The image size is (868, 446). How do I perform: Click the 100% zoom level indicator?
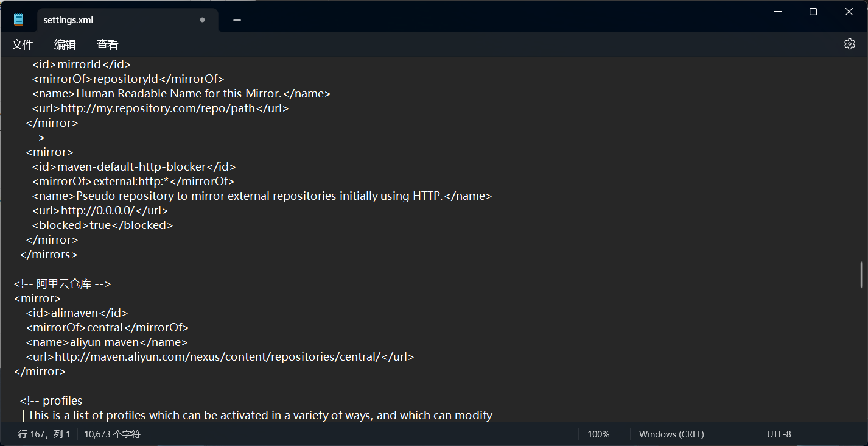point(598,434)
